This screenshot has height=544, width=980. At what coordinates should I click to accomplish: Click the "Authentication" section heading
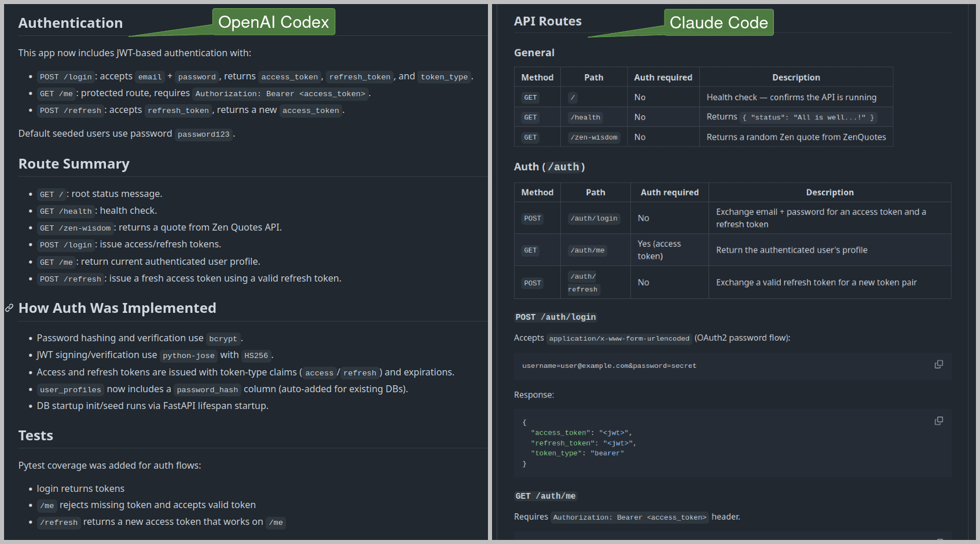point(70,23)
